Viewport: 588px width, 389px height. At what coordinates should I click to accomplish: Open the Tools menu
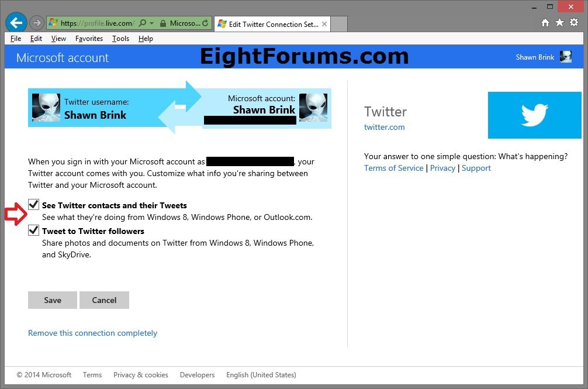pos(120,39)
